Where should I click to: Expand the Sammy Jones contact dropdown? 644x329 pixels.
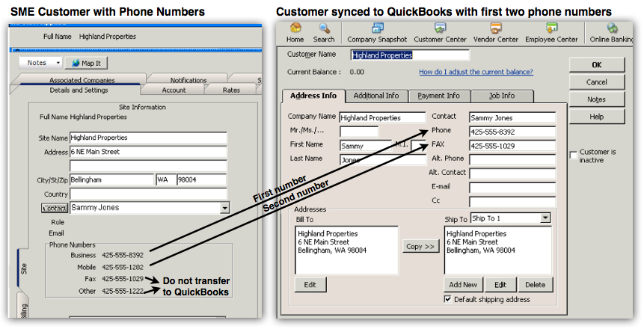224,208
